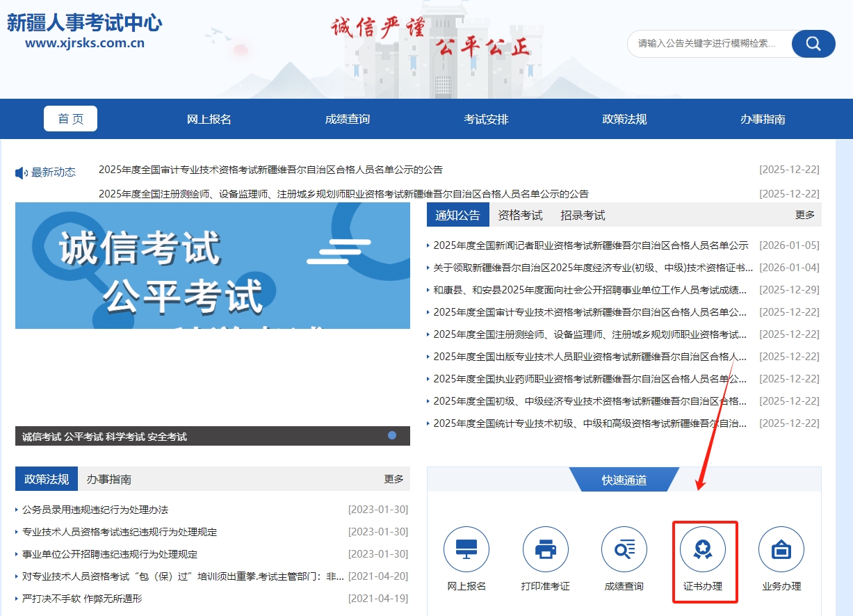Open the 2025年度全国新闻记者职业资格考试 announcement
Image resolution: width=853 pixels, height=616 pixels.
590,245
